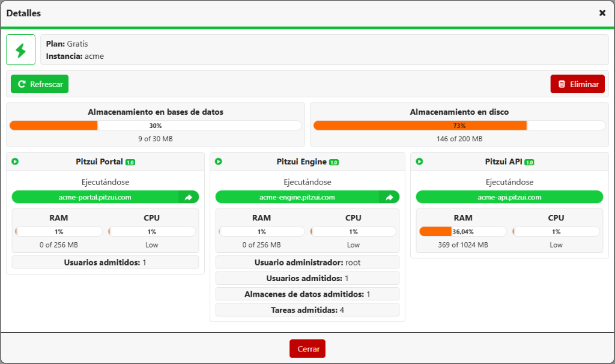Click the 'Pitzui Portal' card title

click(x=99, y=162)
